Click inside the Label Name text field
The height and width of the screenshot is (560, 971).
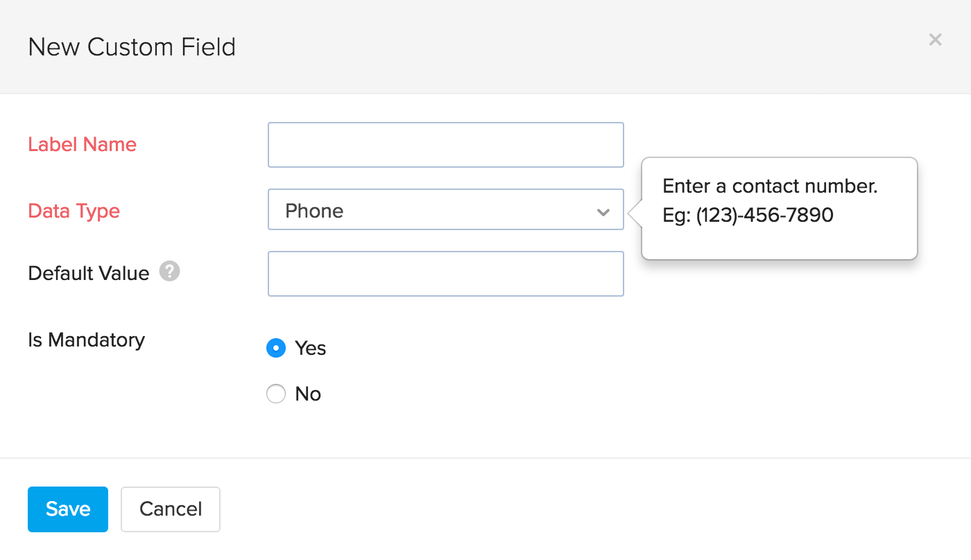(445, 144)
